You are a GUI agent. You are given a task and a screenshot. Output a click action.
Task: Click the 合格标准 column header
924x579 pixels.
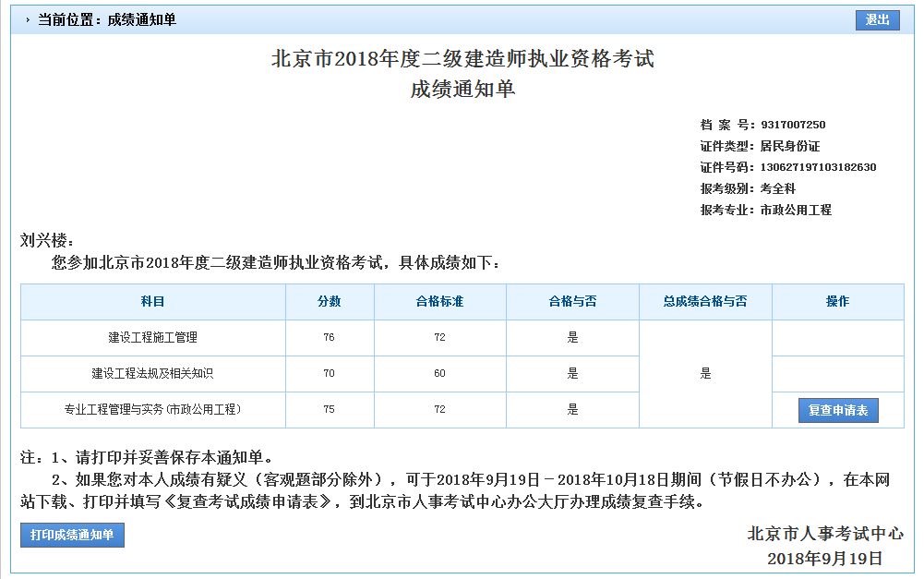[x=439, y=302]
